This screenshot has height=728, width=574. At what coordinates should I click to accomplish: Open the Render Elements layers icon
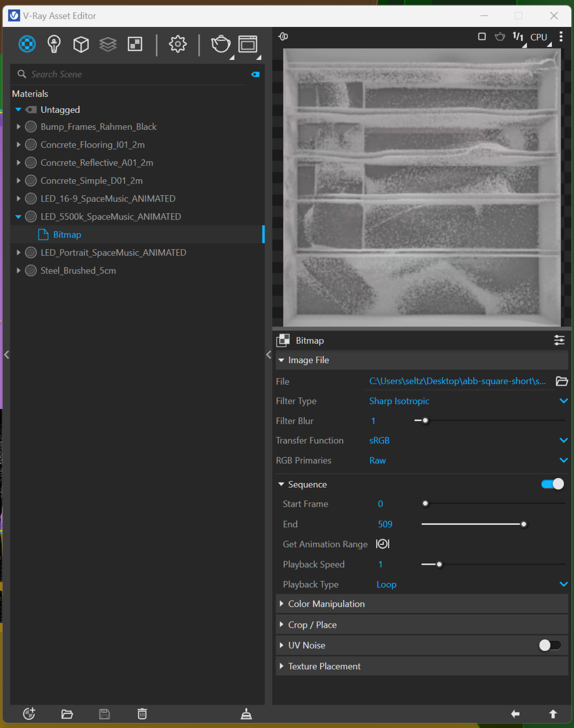[108, 44]
